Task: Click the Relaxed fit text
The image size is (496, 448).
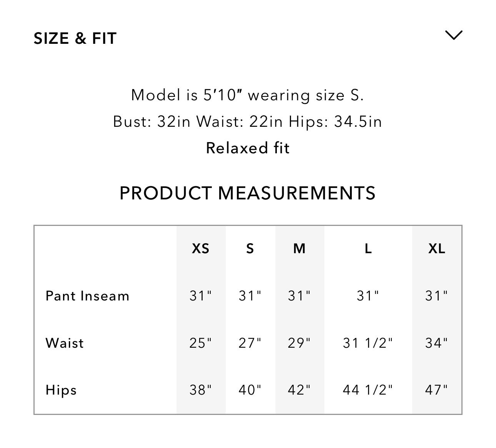Action: click(248, 148)
